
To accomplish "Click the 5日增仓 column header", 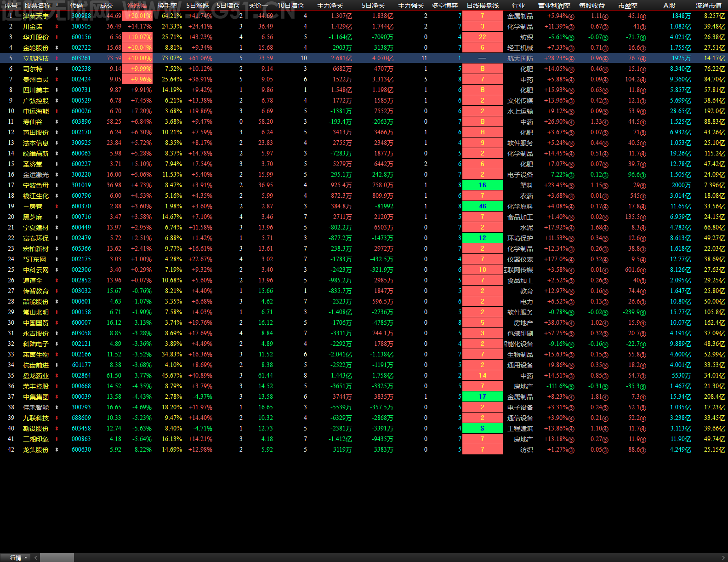I will 228,6.
